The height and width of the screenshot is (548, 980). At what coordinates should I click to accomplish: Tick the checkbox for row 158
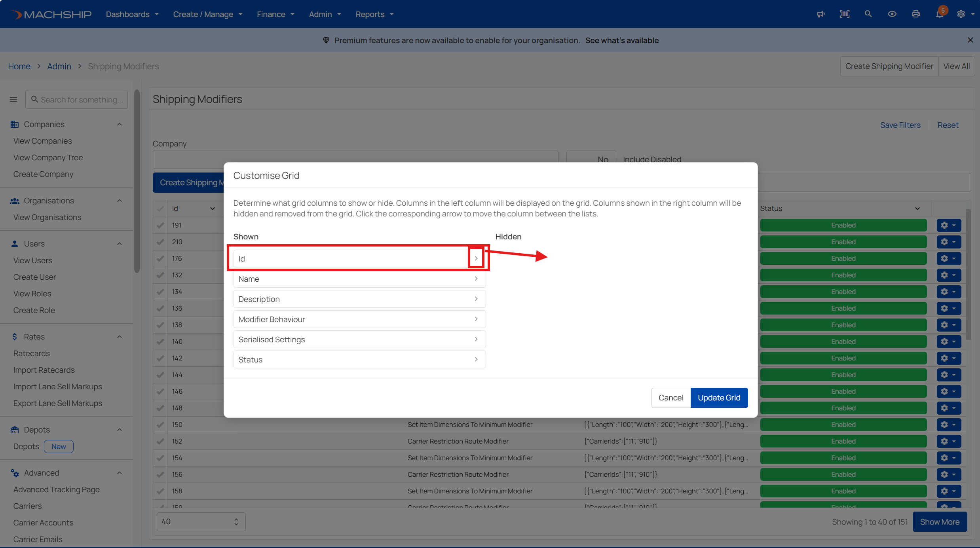coord(160,491)
